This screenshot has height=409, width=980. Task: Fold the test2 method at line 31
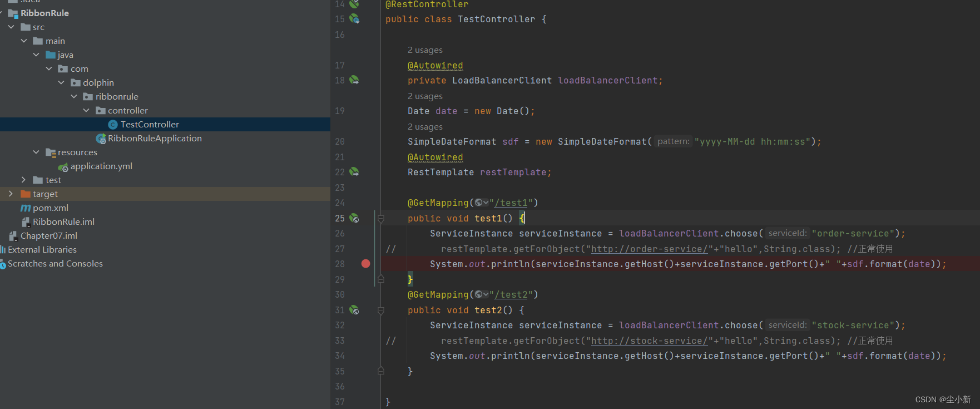coord(381,311)
